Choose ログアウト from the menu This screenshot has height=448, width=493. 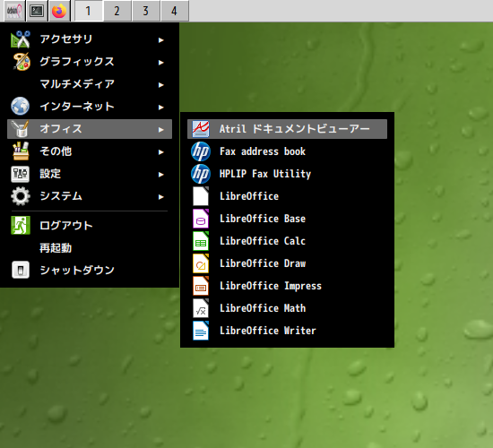pyautogui.click(x=90, y=226)
